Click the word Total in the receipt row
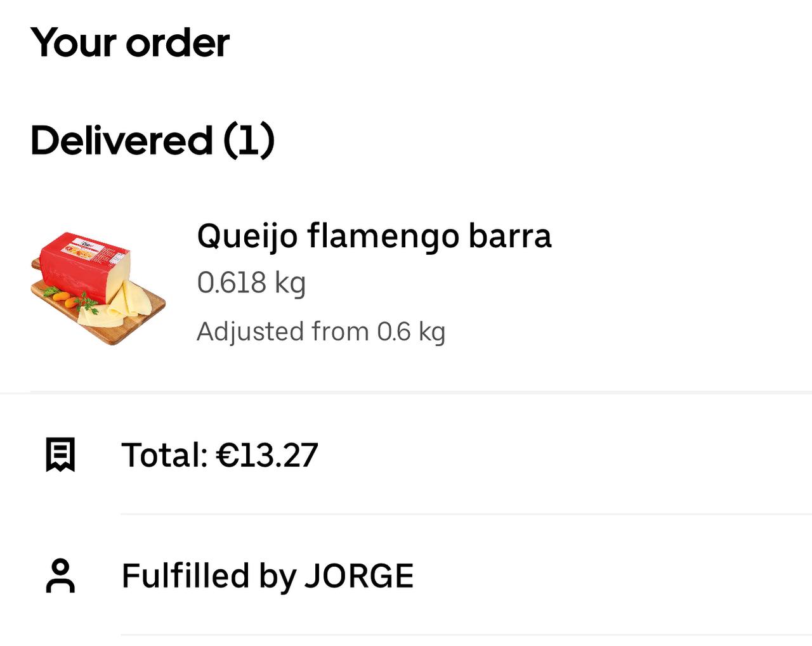 pyautogui.click(x=162, y=455)
